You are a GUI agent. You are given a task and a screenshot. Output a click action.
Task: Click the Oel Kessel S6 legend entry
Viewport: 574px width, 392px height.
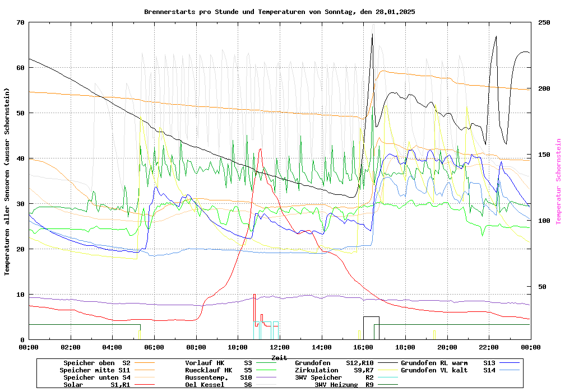pos(219,385)
